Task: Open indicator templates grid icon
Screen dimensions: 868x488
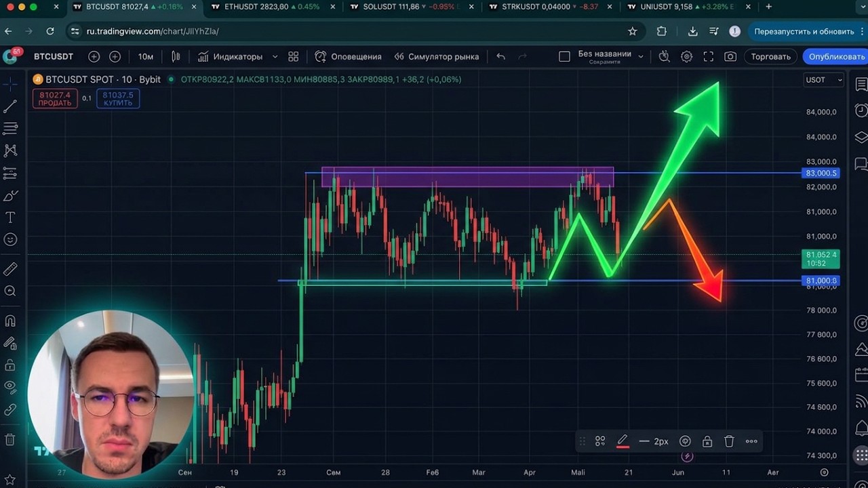Action: tap(293, 56)
